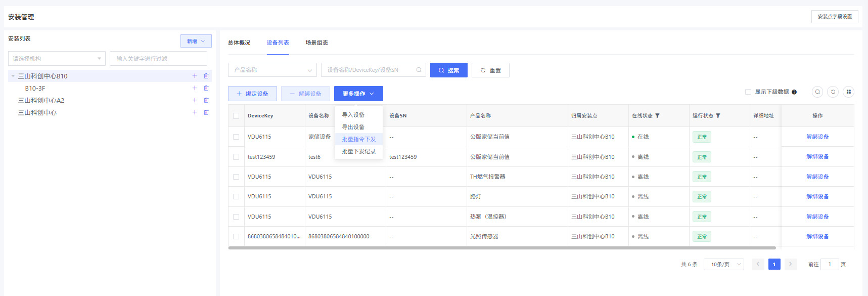Open the 请选择机构 organization dropdown
868x296 pixels.
[x=57, y=59]
